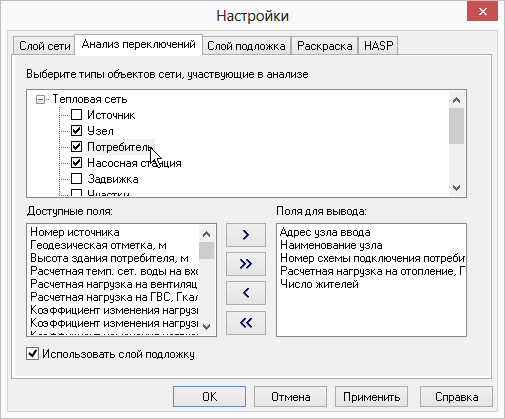Viewport: 505px width, 419px height.
Task: Confirm settings with OK button
Action: 209,397
